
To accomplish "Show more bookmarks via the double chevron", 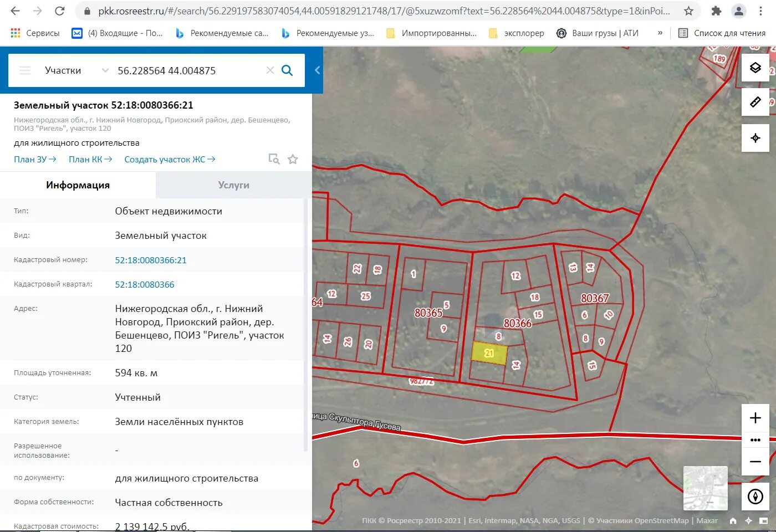I will point(660,33).
